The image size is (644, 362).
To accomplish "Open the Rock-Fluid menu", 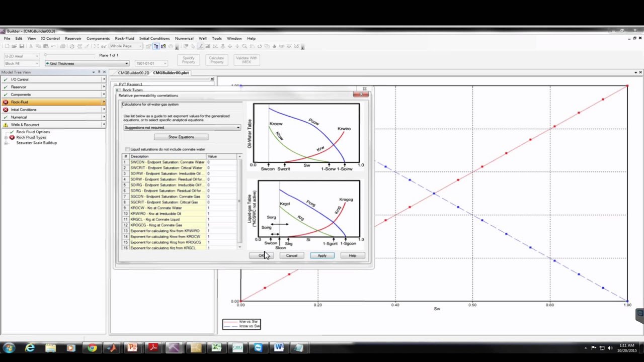I will point(124,39).
